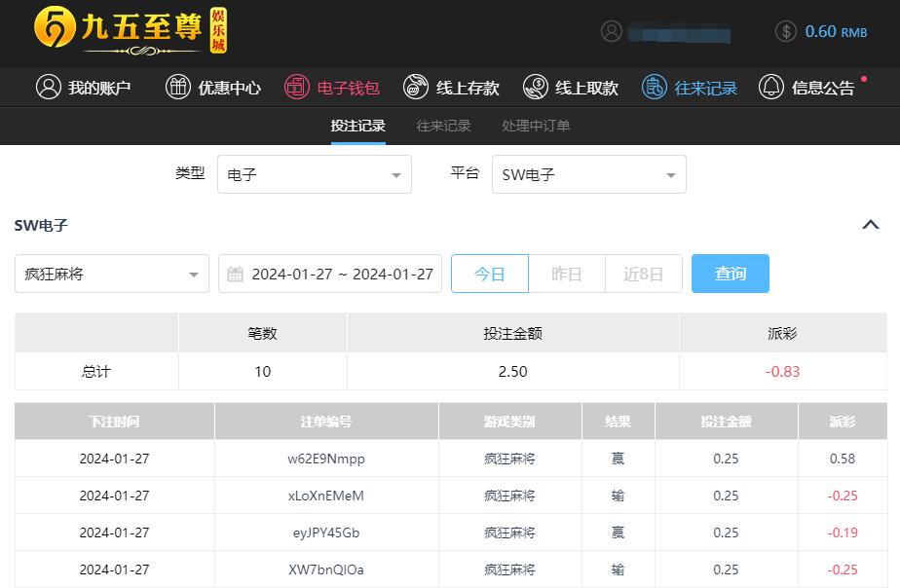The image size is (900, 588).
Task: Switch to 处理中订单 tab
Action: click(536, 126)
